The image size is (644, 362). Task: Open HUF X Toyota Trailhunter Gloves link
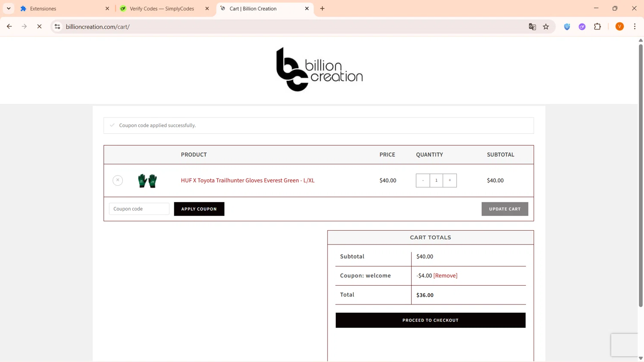point(248,181)
